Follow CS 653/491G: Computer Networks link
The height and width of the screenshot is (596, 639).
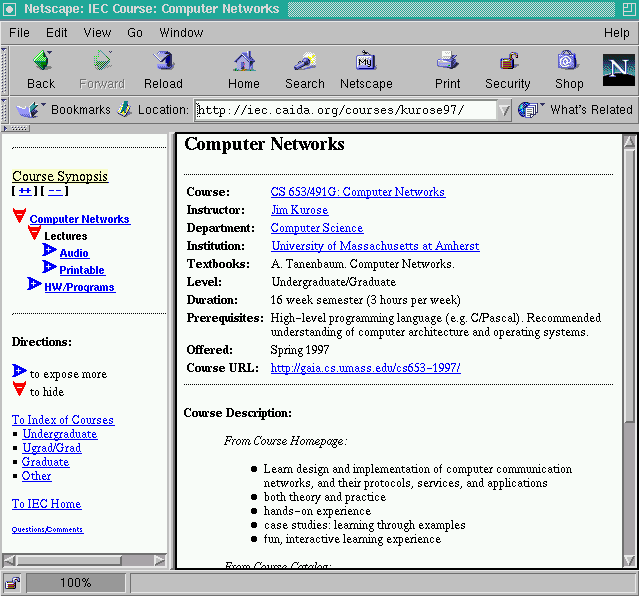click(358, 192)
